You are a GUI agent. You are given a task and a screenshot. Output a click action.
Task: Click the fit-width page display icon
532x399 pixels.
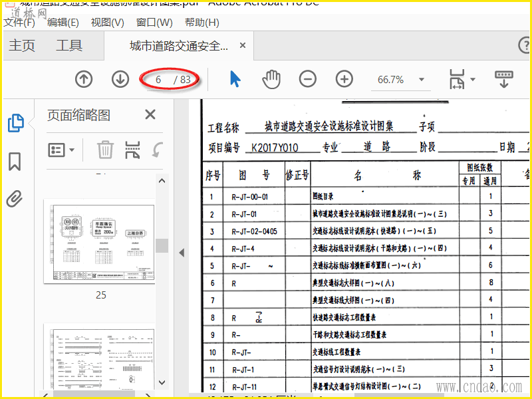pyautogui.click(x=457, y=79)
